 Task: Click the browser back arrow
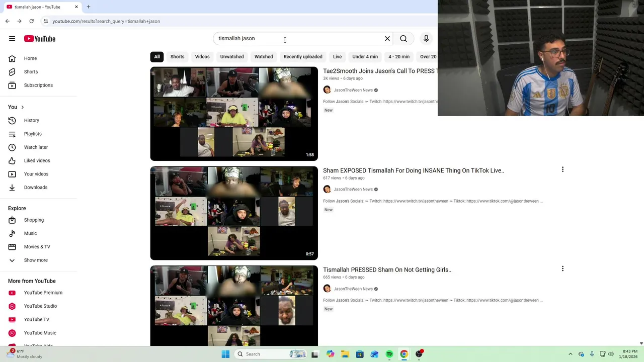coord(7,21)
